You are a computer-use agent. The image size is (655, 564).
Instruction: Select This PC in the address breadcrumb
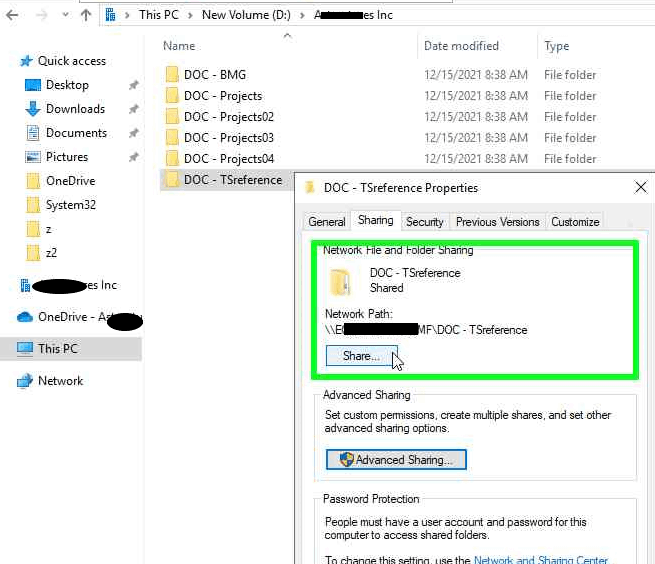pyautogui.click(x=159, y=15)
